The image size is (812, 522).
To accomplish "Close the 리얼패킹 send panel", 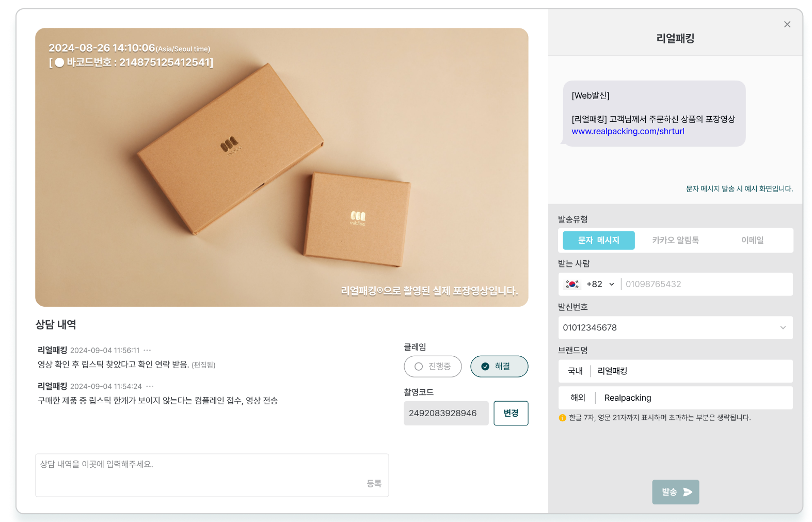I will click(787, 24).
